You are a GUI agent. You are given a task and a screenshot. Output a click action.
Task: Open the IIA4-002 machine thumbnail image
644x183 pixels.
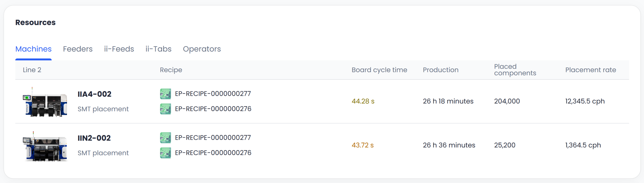tap(46, 102)
